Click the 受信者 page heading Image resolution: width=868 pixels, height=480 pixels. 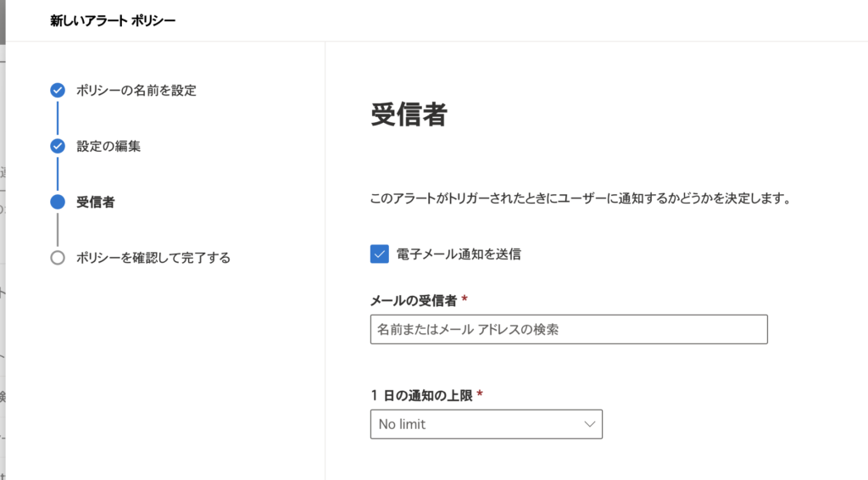(x=409, y=114)
